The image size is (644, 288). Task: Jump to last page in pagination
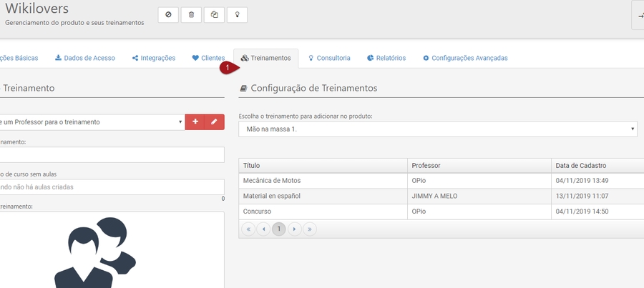(x=310, y=229)
